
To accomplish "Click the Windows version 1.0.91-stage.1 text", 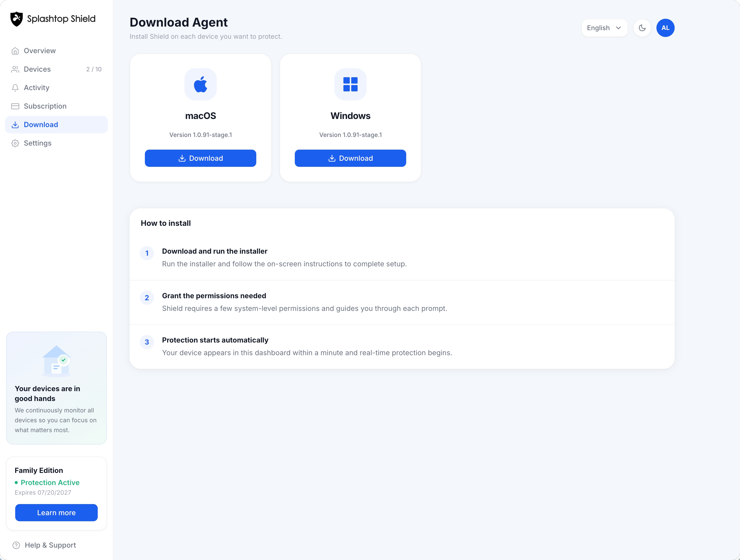I will 350,135.
